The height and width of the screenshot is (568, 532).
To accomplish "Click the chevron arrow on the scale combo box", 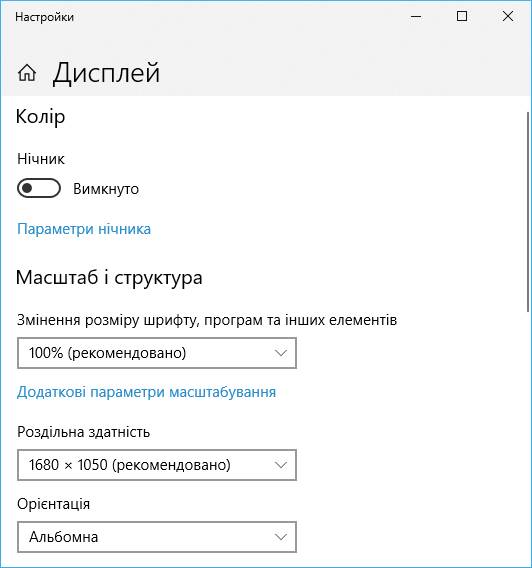I will pos(281,353).
